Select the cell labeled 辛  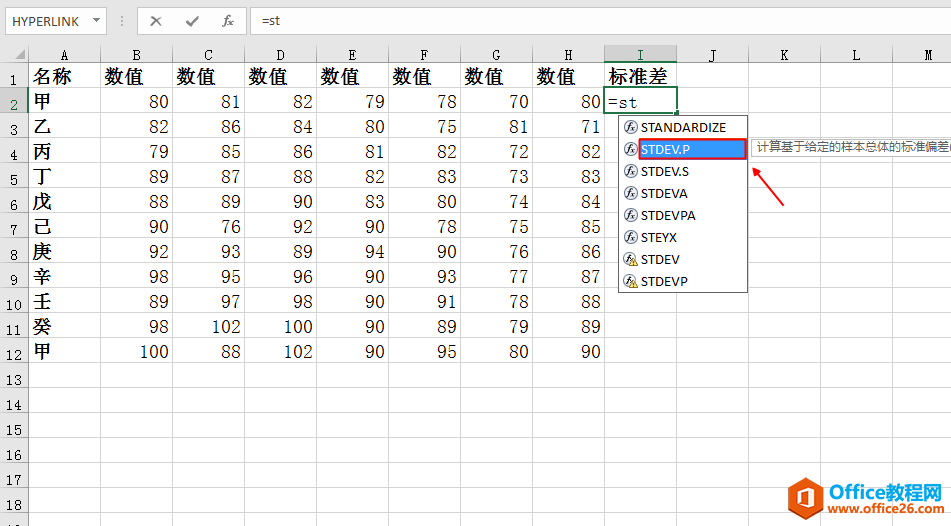pyautogui.click(x=64, y=276)
